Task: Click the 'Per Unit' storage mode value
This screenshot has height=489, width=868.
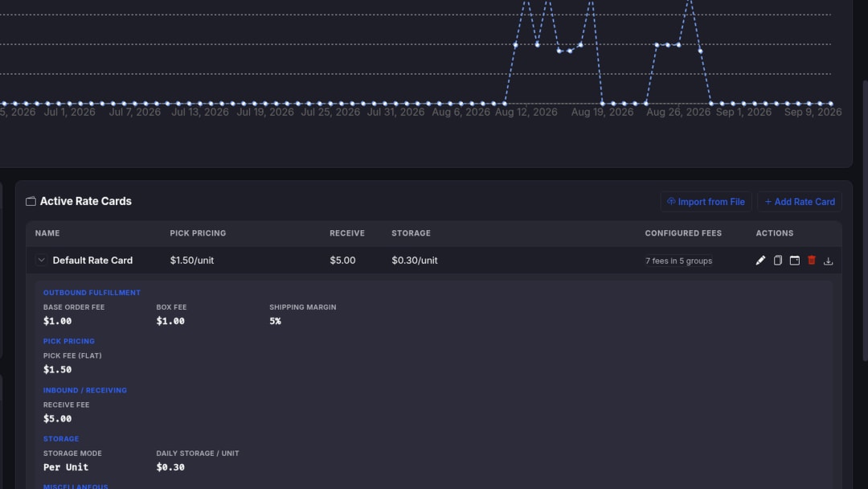Action: click(x=66, y=466)
